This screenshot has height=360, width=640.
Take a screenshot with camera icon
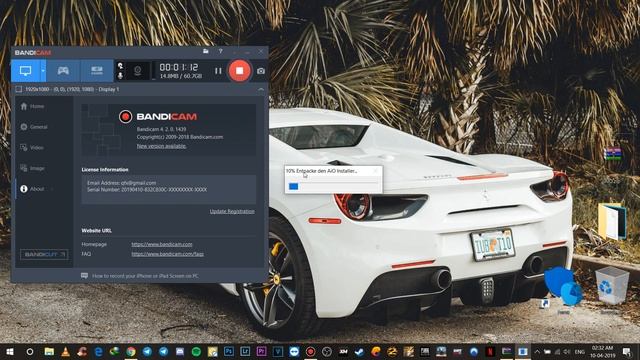[x=261, y=71]
